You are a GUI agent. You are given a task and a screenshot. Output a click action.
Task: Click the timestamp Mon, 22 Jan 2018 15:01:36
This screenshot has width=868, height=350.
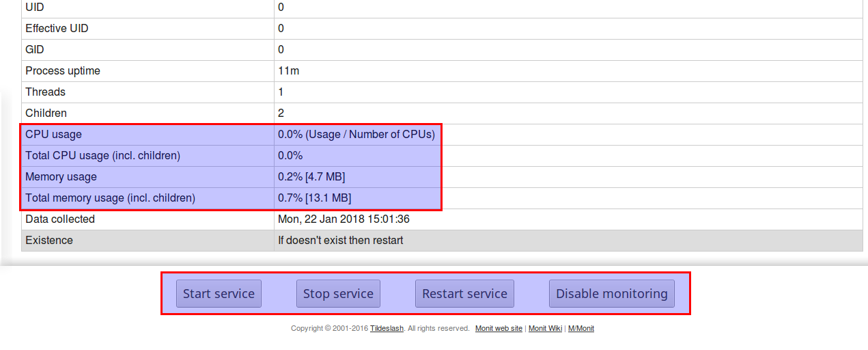coord(344,219)
